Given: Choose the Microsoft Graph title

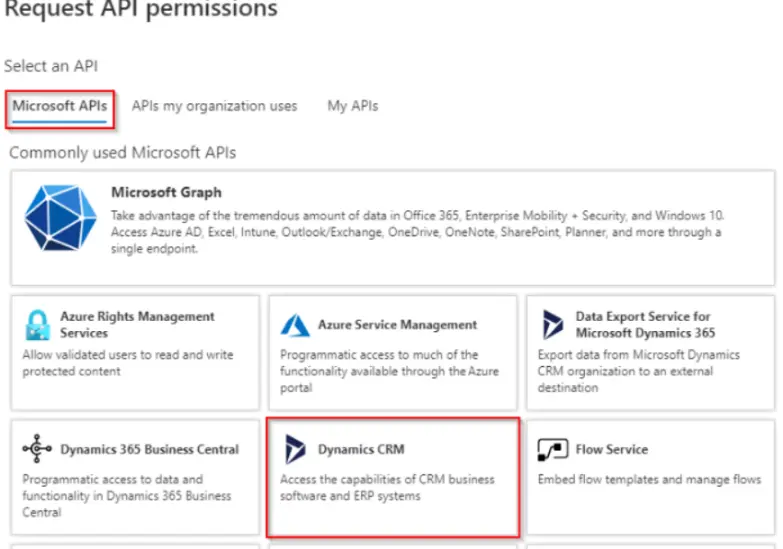Looking at the screenshot, I should coord(166,192).
